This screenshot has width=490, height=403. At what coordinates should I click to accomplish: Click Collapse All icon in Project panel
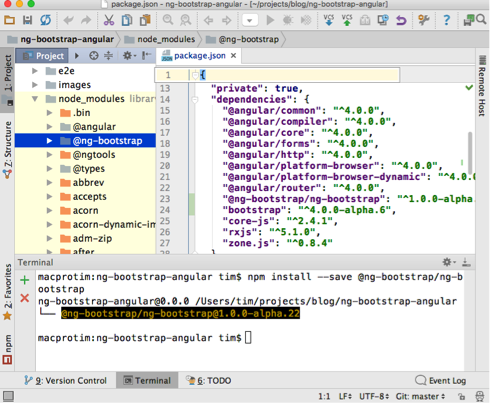point(108,56)
